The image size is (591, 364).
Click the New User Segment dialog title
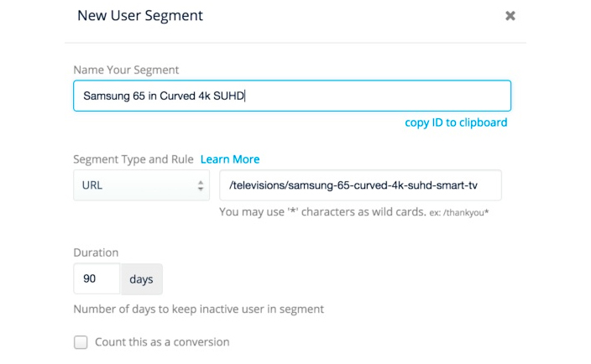pos(139,16)
